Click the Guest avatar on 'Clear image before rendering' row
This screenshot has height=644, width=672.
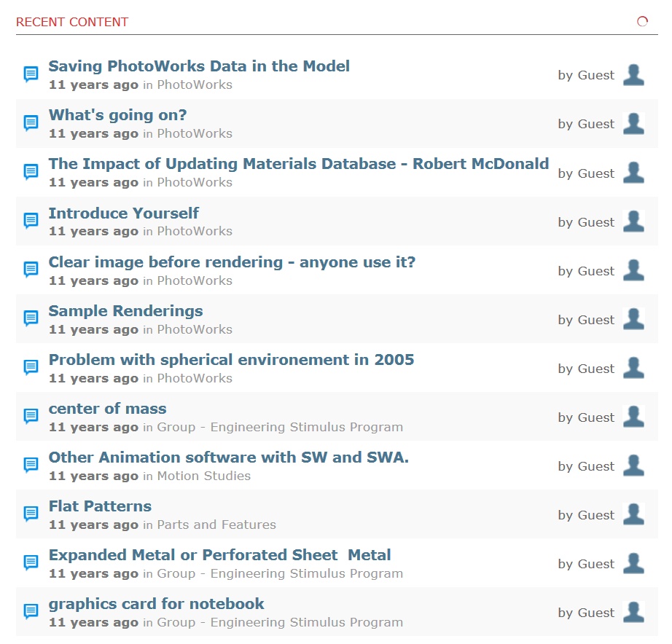tap(633, 270)
